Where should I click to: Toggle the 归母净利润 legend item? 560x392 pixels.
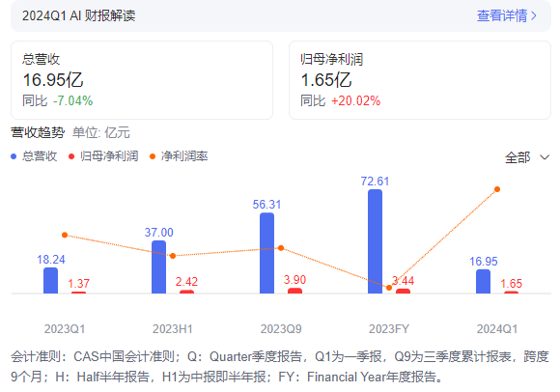(x=103, y=156)
